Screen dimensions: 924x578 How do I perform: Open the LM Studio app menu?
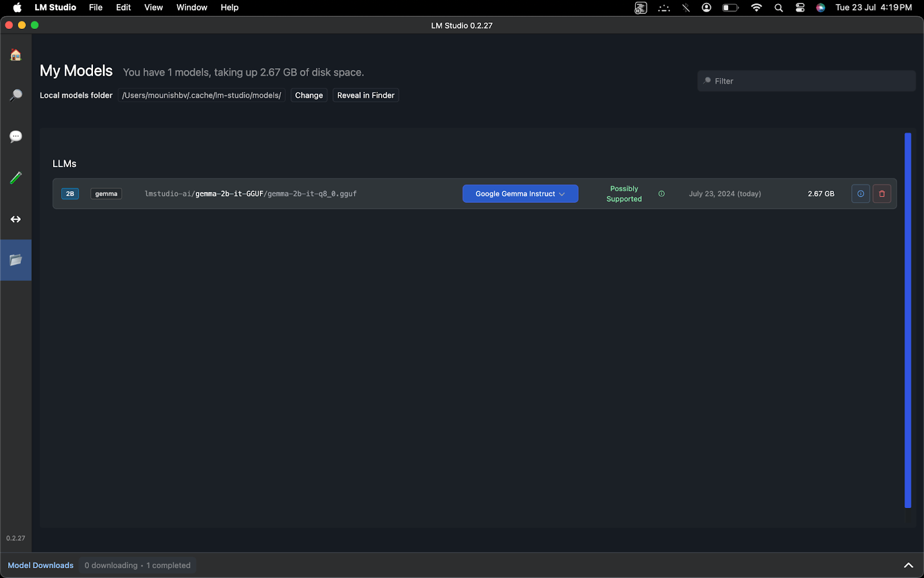(x=55, y=8)
